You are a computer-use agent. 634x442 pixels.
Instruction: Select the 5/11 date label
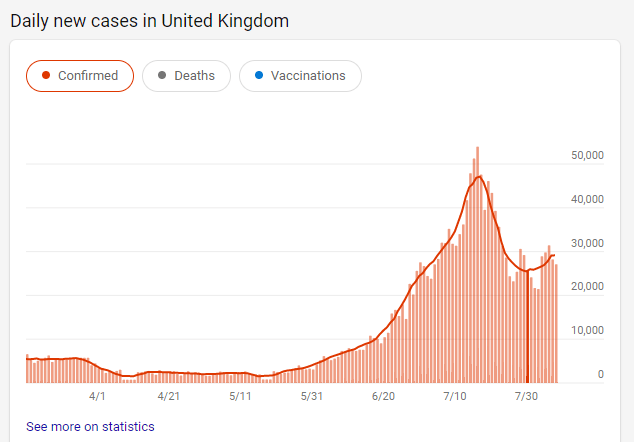tap(240, 397)
